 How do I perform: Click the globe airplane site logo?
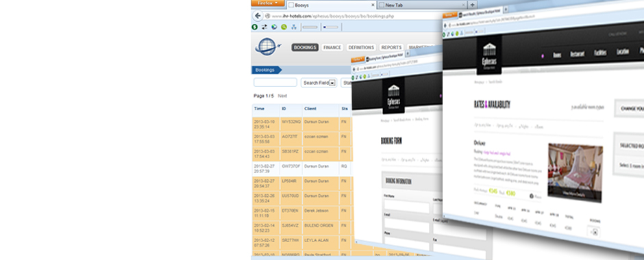click(x=267, y=47)
